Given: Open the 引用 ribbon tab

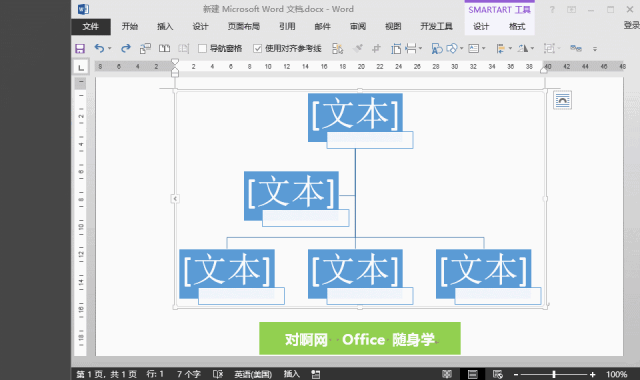Looking at the screenshot, I should tap(287, 27).
